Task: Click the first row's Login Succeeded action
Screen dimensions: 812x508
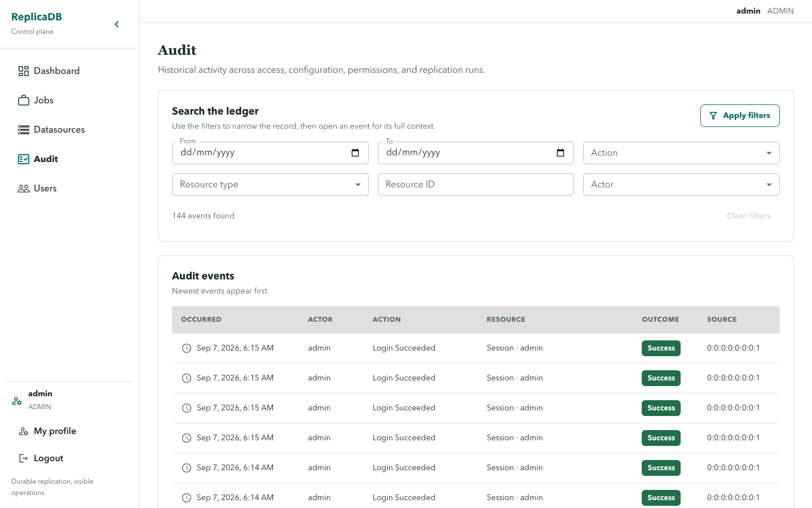Action: [x=404, y=348]
